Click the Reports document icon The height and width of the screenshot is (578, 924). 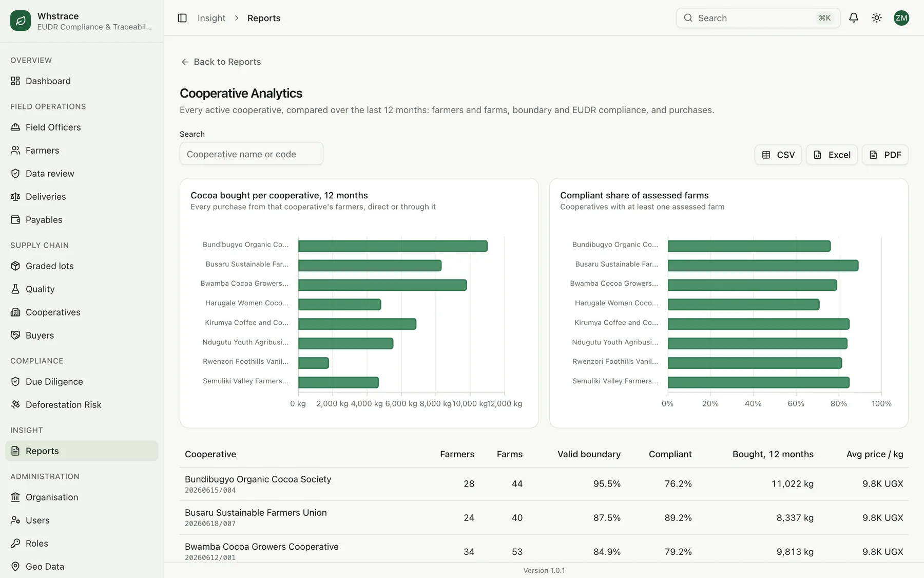[x=15, y=451]
